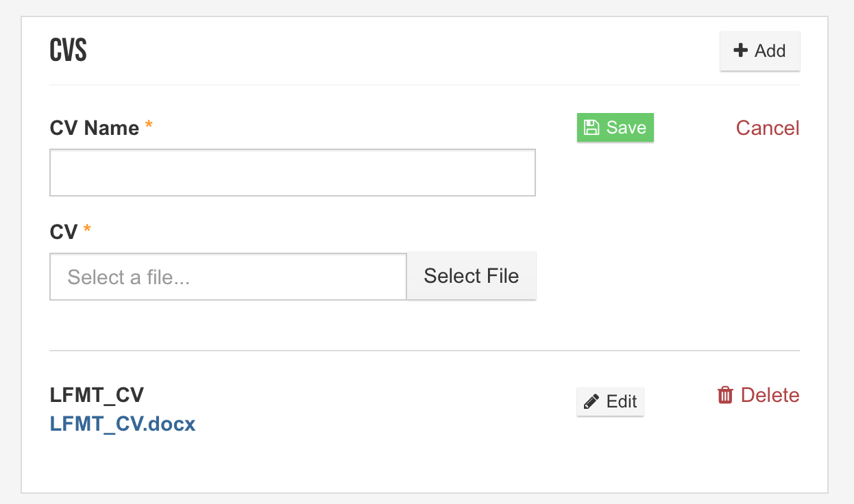Click the CV upload field label
This screenshot has height=504, width=854.
point(64,232)
